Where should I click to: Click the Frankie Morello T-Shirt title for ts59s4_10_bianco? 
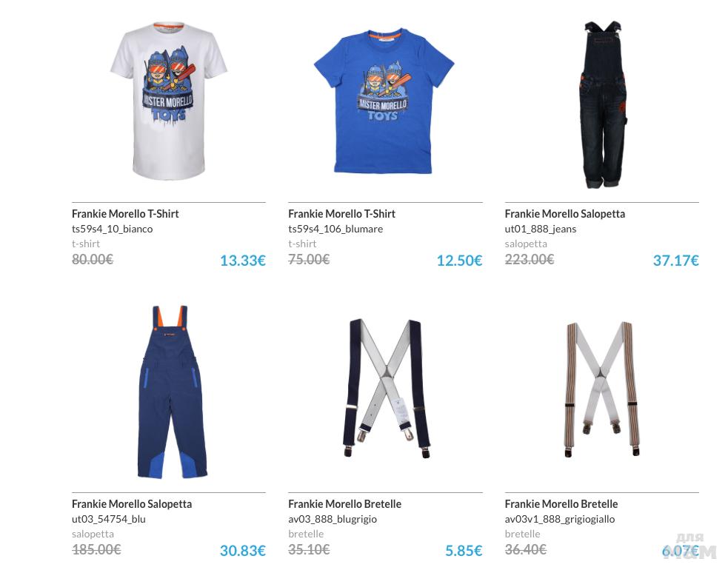125,214
